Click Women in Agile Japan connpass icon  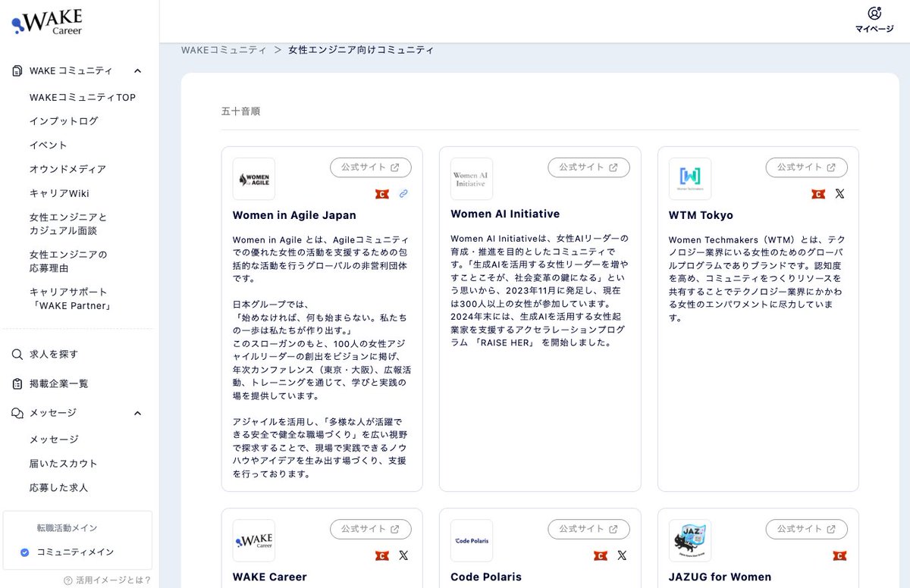click(382, 194)
